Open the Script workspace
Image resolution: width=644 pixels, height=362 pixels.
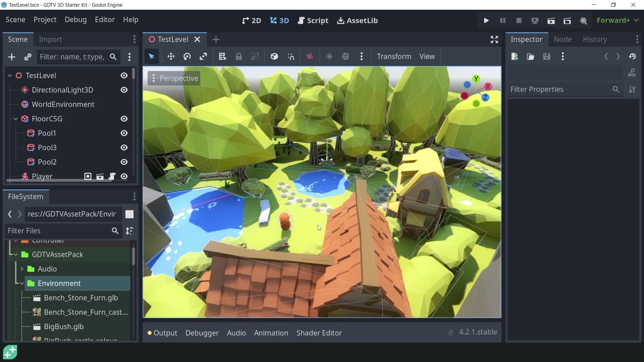313,20
